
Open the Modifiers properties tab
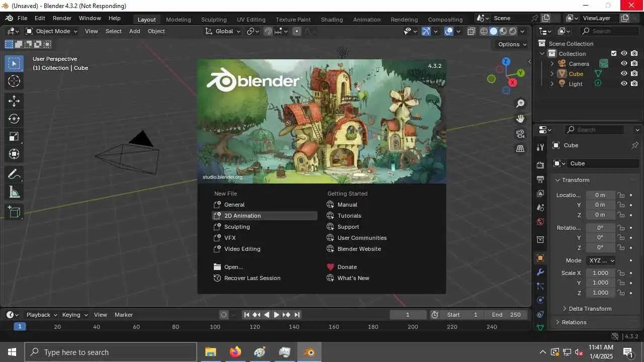[540, 272]
